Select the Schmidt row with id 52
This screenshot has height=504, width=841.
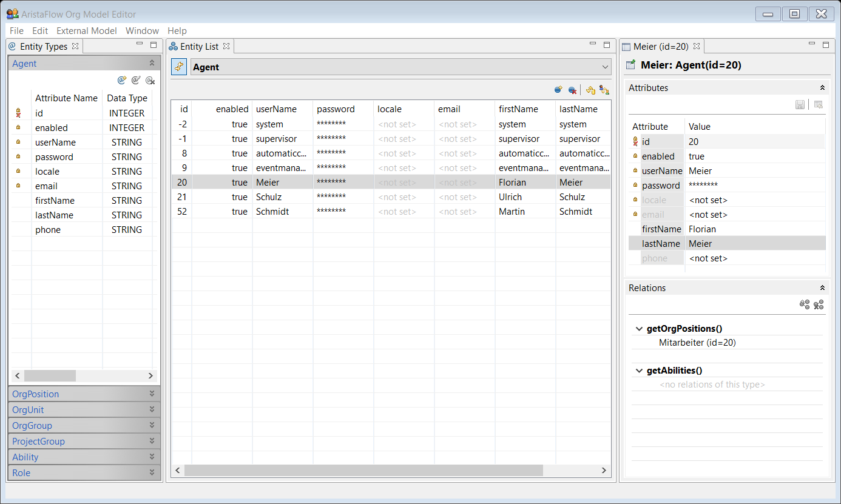pyautogui.click(x=391, y=212)
